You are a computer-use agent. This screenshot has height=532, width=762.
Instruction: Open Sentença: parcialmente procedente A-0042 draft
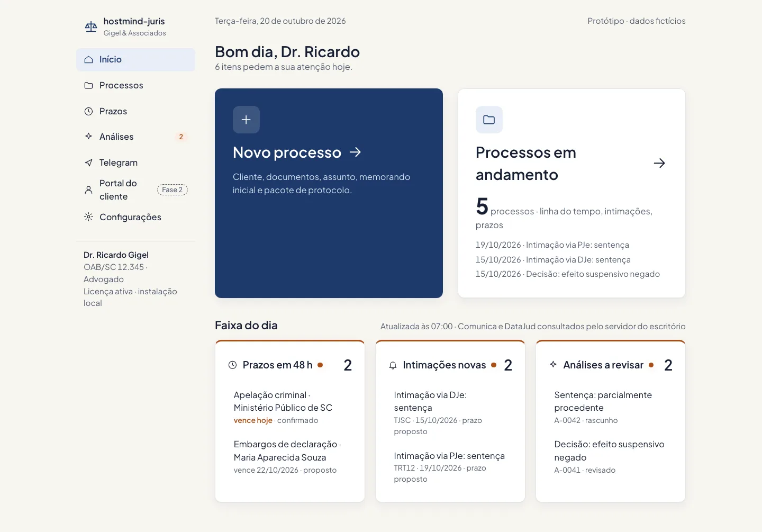611,407
